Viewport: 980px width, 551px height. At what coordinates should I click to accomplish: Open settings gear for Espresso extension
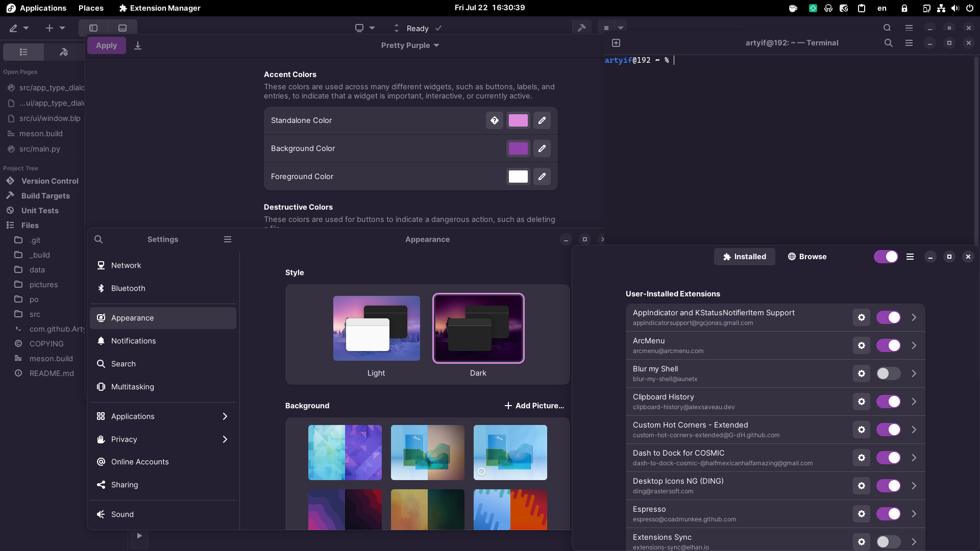(862, 514)
